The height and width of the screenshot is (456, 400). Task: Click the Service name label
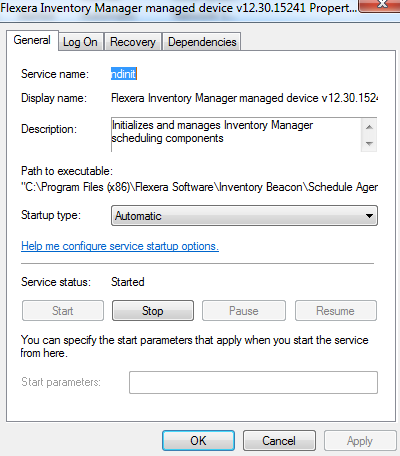pos(55,74)
